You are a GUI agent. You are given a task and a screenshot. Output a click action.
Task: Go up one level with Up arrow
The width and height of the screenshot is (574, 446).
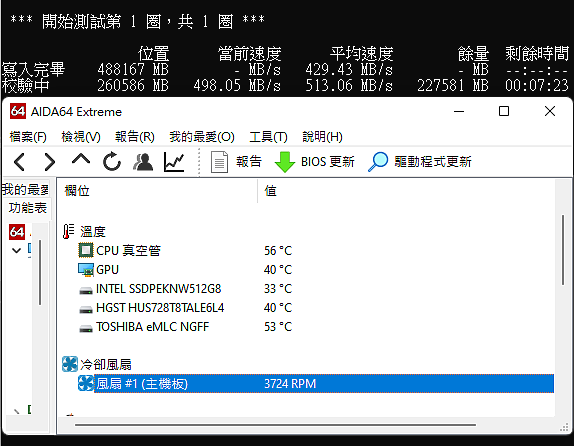[81, 159]
